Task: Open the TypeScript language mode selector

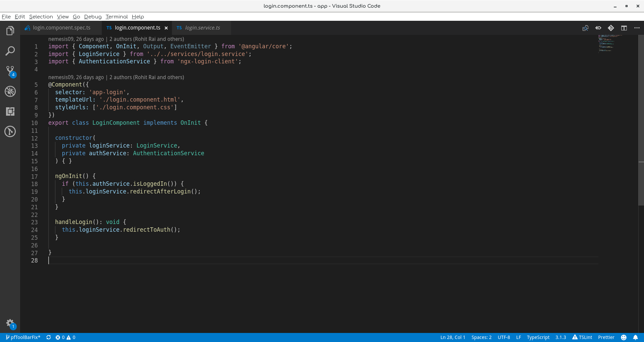Action: (538, 337)
